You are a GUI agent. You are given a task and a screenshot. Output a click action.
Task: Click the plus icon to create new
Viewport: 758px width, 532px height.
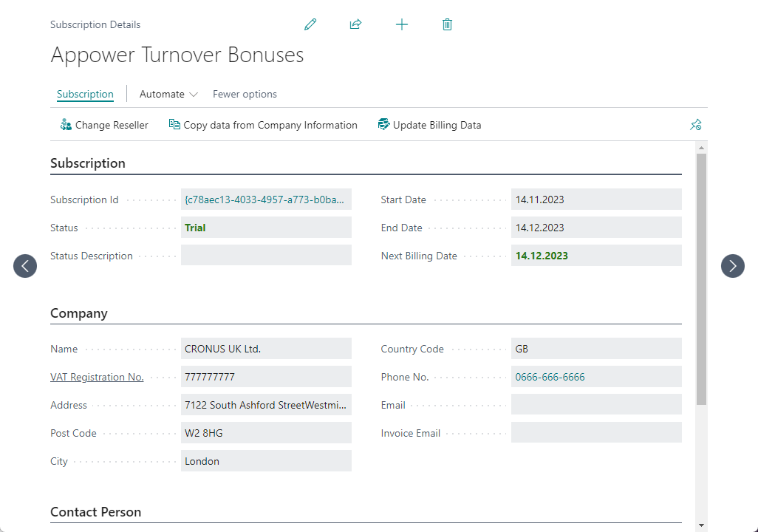pyautogui.click(x=402, y=24)
